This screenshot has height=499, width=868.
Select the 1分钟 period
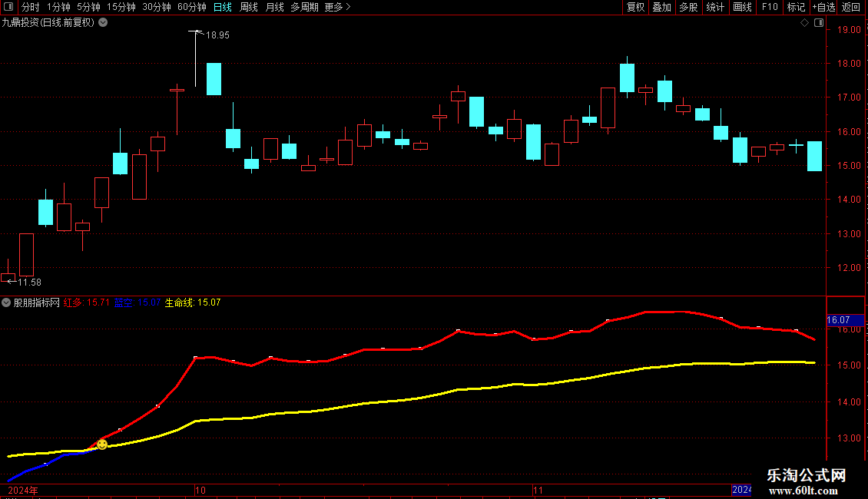(x=58, y=7)
